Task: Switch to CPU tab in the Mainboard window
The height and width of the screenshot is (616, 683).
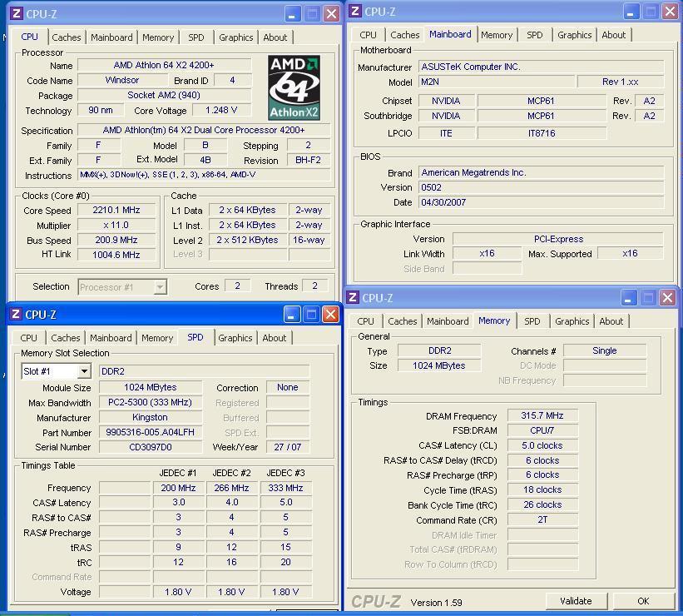Action: coord(368,35)
